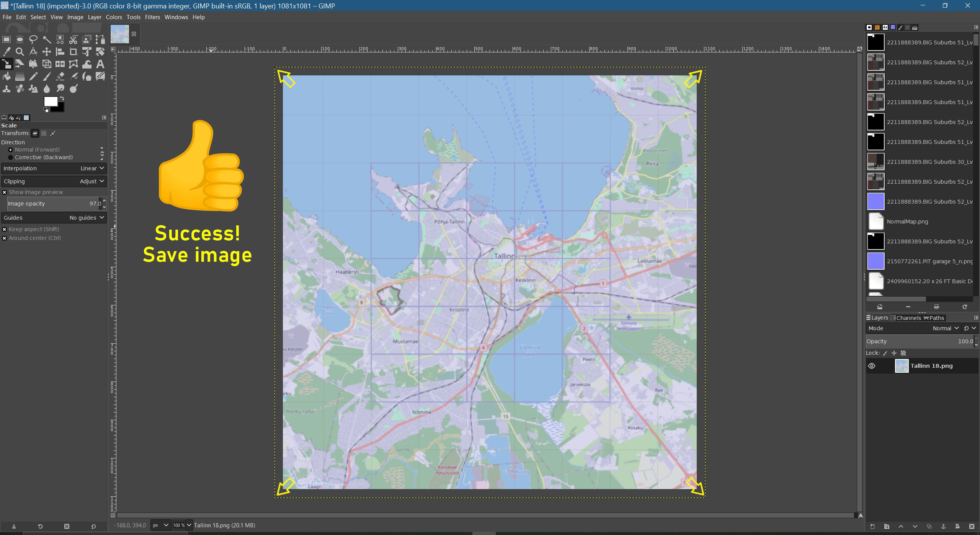Image resolution: width=980 pixels, height=535 pixels.
Task: Select the Eraser tool
Action: pos(60,77)
